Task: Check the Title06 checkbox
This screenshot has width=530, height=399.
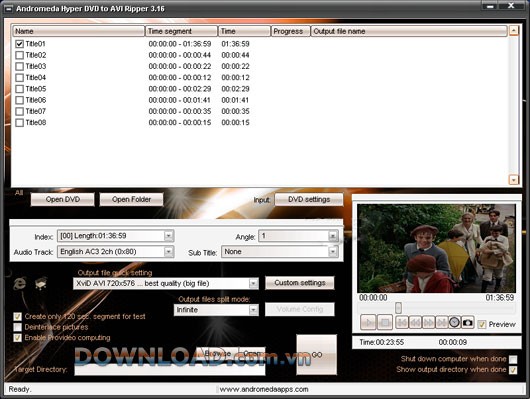Action: pos(20,100)
